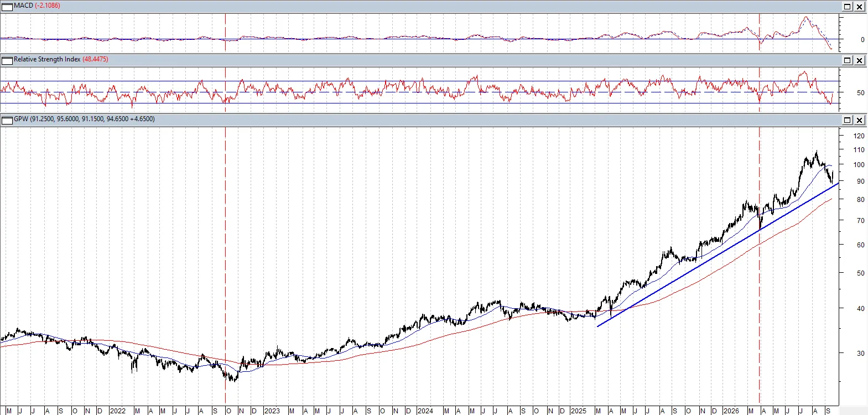This screenshot has height=415, width=868.
Task: Click the 30 price axis value
Action: 860,353
